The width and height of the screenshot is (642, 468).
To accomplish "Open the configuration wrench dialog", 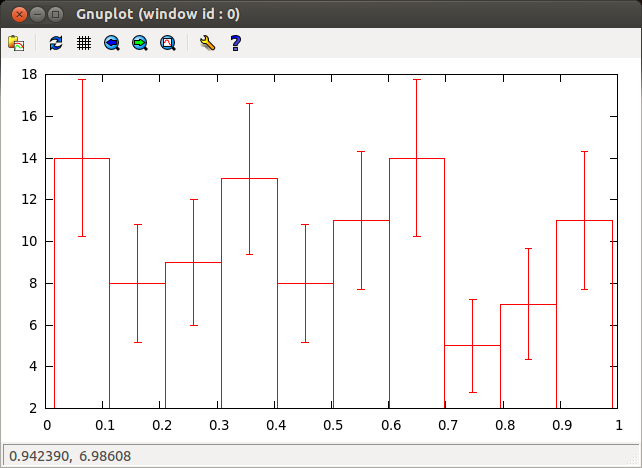I will [207, 43].
